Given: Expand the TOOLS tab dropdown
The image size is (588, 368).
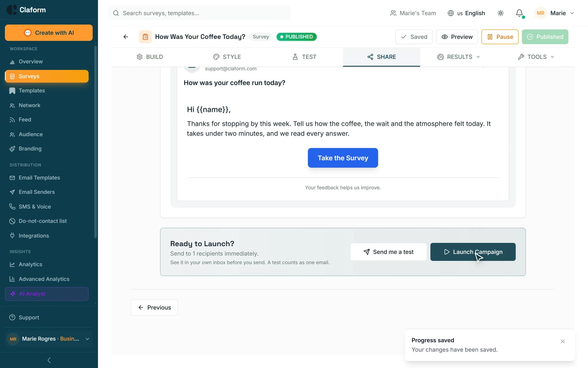Looking at the screenshot, I should 536,57.
